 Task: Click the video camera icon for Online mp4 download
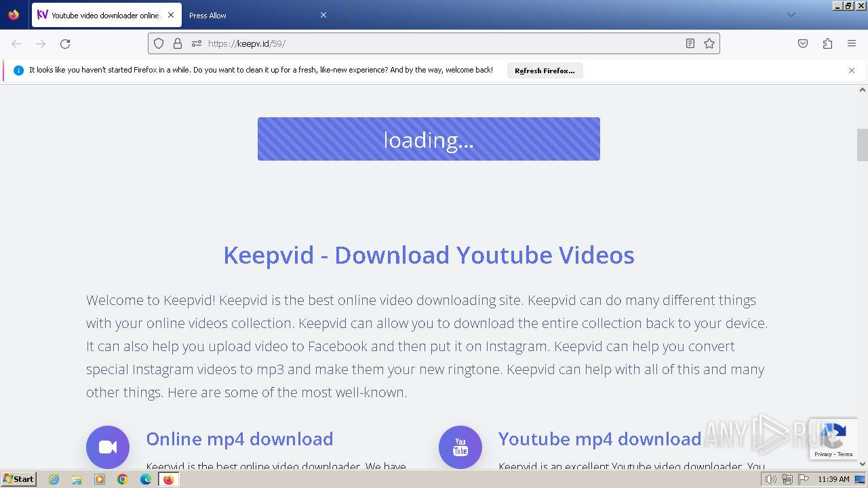(x=108, y=447)
